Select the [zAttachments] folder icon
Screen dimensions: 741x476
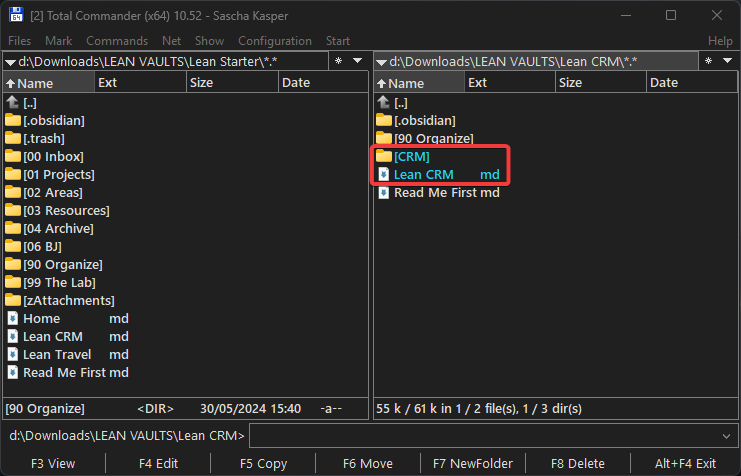coord(13,300)
